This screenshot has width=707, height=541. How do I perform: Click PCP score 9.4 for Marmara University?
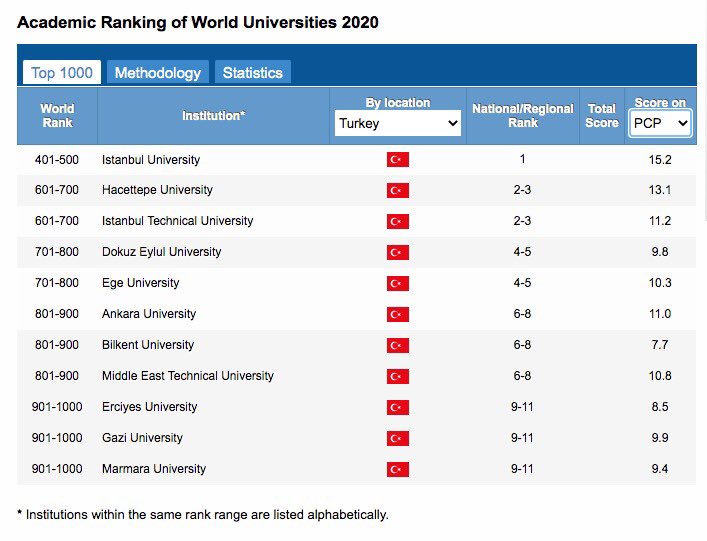point(660,469)
